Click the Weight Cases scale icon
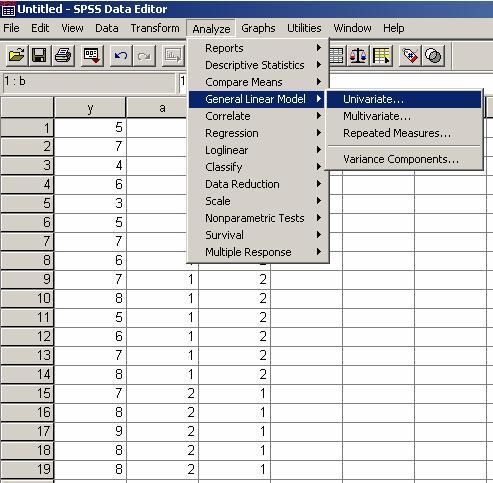The image size is (493, 483). (358, 55)
